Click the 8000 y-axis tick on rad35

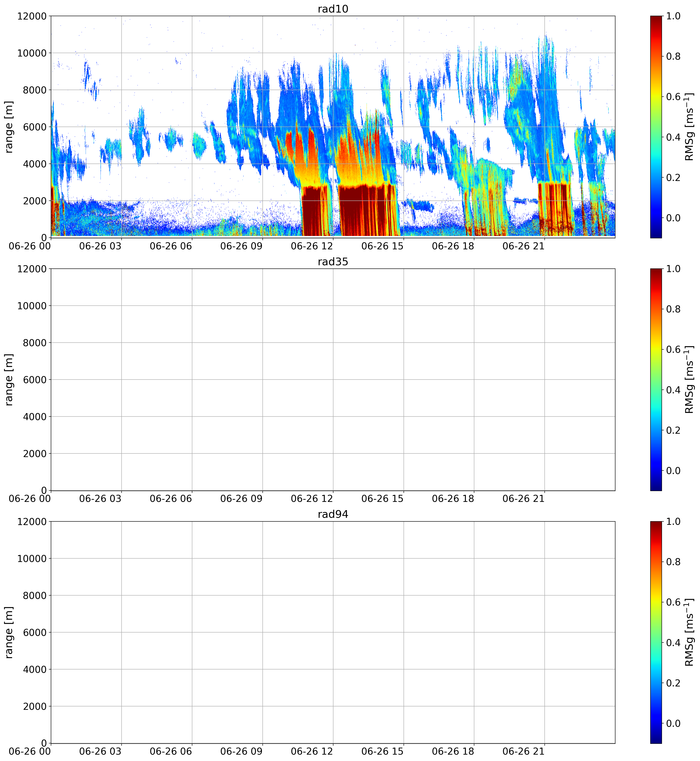(x=35, y=343)
